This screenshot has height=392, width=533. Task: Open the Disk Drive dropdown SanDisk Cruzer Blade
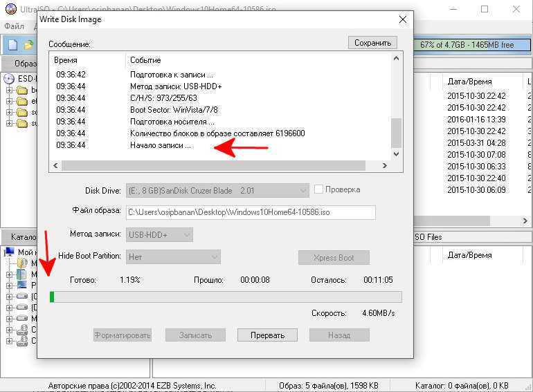click(217, 190)
